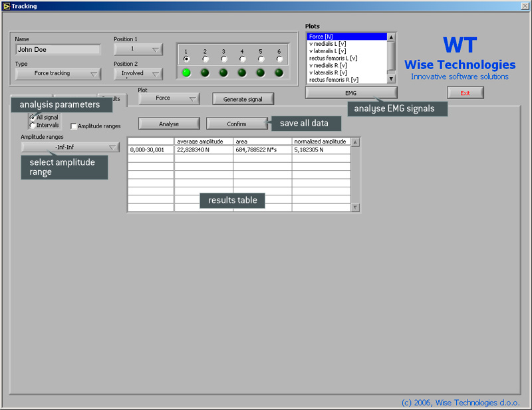Viewport: 532px width, 410px height.
Task: Click the normalized amplitude column header
Action: point(321,142)
